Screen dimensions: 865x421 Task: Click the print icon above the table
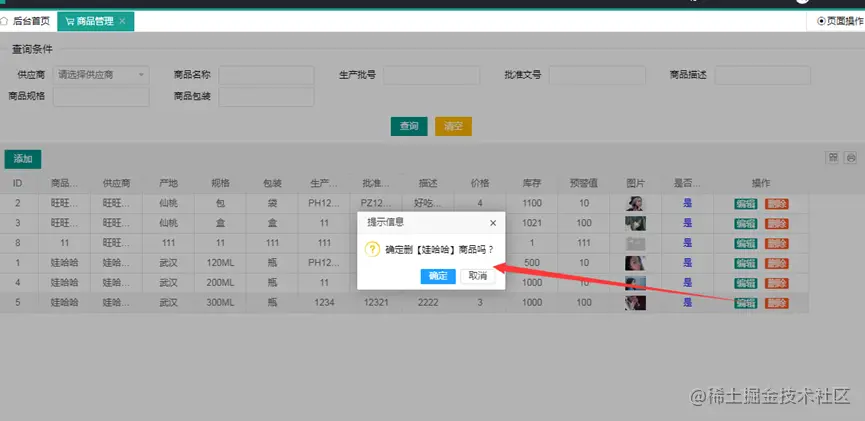pyautogui.click(x=851, y=158)
